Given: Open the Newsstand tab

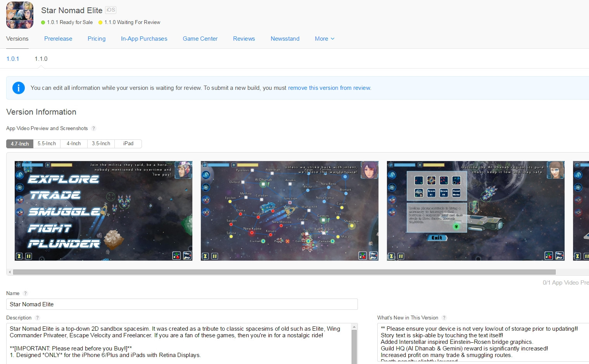Looking at the screenshot, I should pyautogui.click(x=285, y=39).
